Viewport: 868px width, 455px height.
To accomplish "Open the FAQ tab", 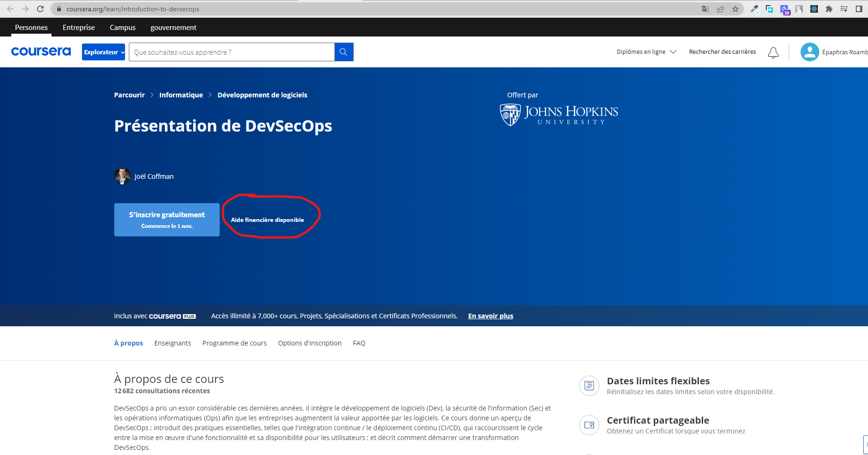I will [x=359, y=343].
